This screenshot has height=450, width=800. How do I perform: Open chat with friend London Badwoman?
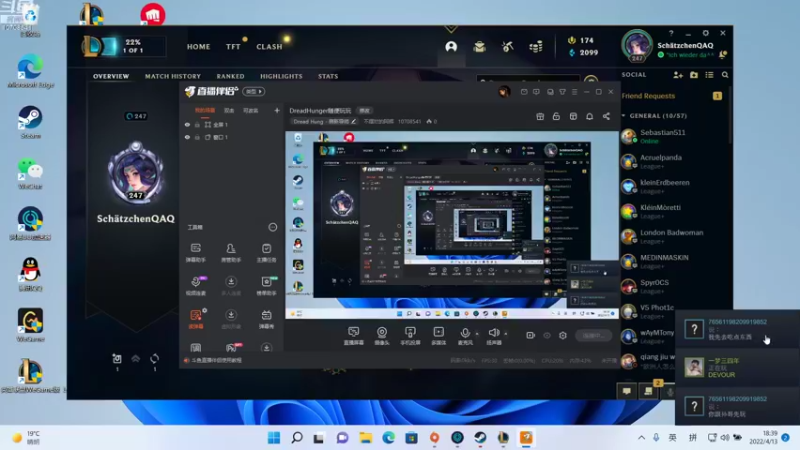click(x=671, y=236)
